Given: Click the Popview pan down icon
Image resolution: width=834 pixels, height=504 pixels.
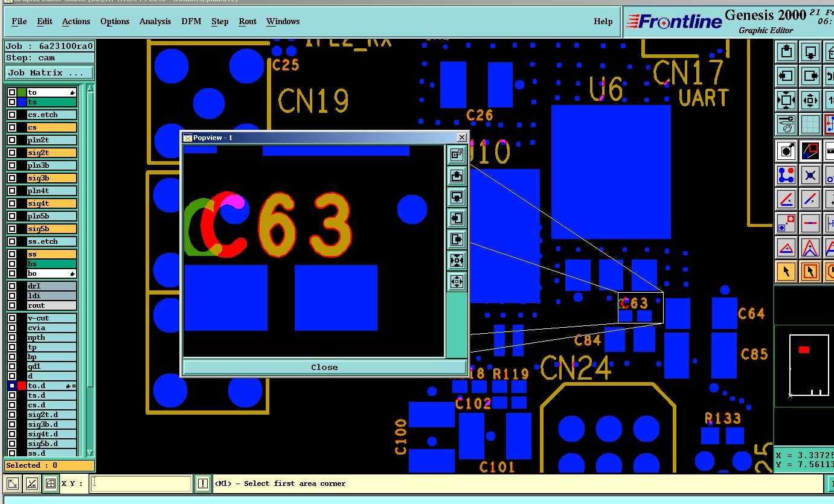Looking at the screenshot, I should tap(457, 197).
